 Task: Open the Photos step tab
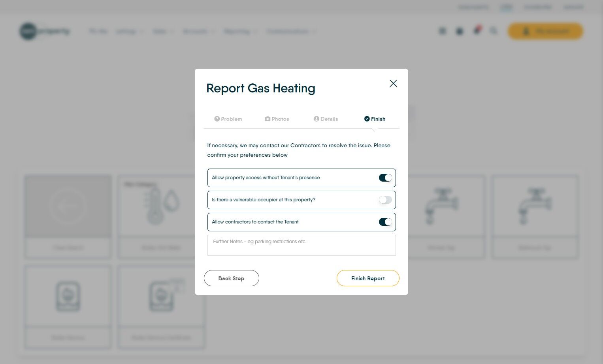pyautogui.click(x=277, y=119)
